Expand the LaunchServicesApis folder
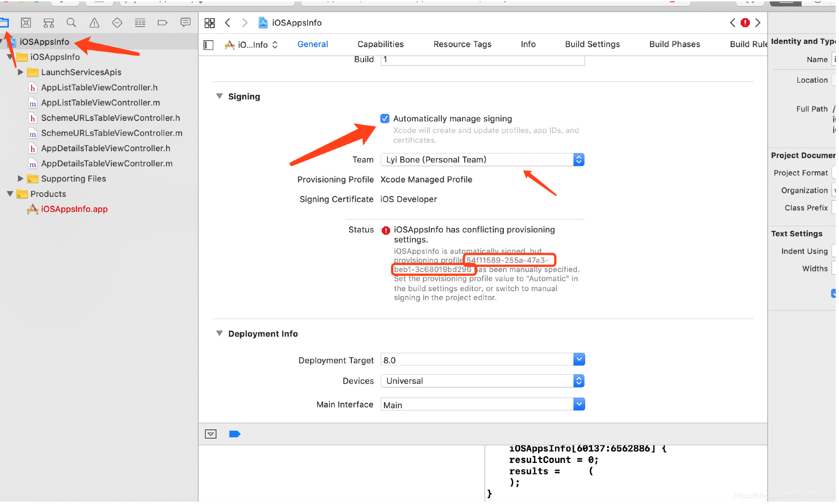Viewport: 839px width, 504px height. [20, 72]
